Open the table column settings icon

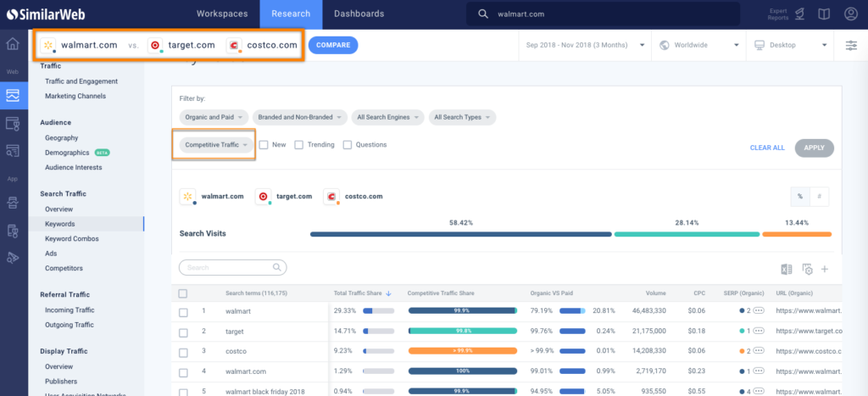pyautogui.click(x=808, y=270)
